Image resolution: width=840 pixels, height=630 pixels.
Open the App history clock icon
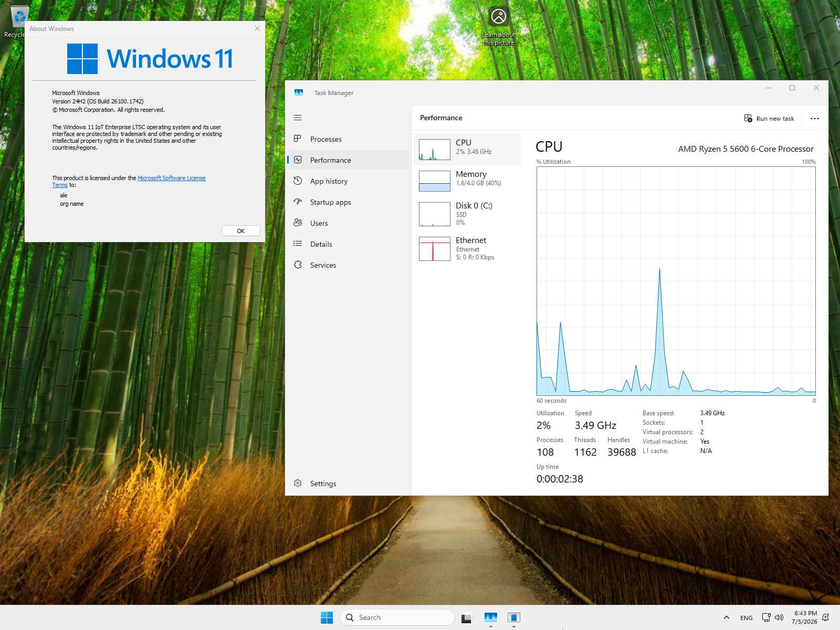pos(298,181)
